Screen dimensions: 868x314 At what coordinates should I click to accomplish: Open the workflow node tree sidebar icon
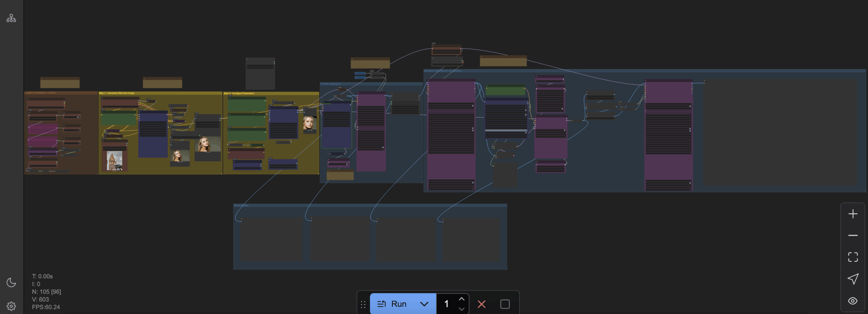(11, 18)
